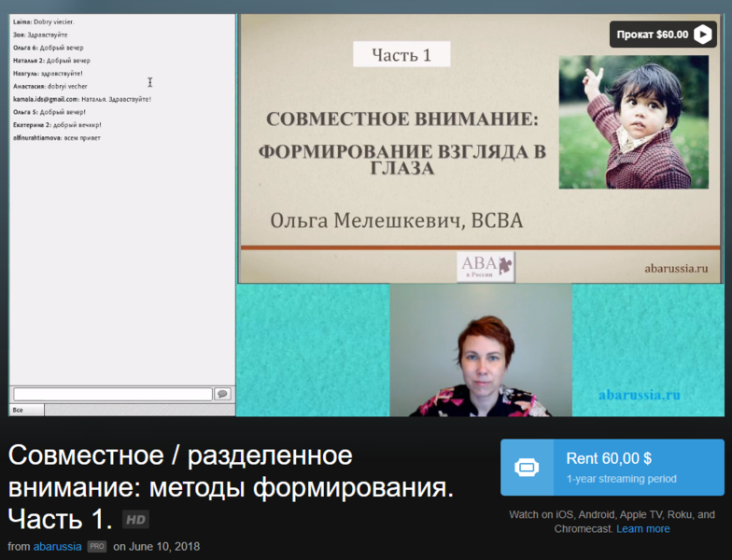Viewport: 732px width, 560px height.
Task: Click the hexagon play icon on the video
Action: 703,35
